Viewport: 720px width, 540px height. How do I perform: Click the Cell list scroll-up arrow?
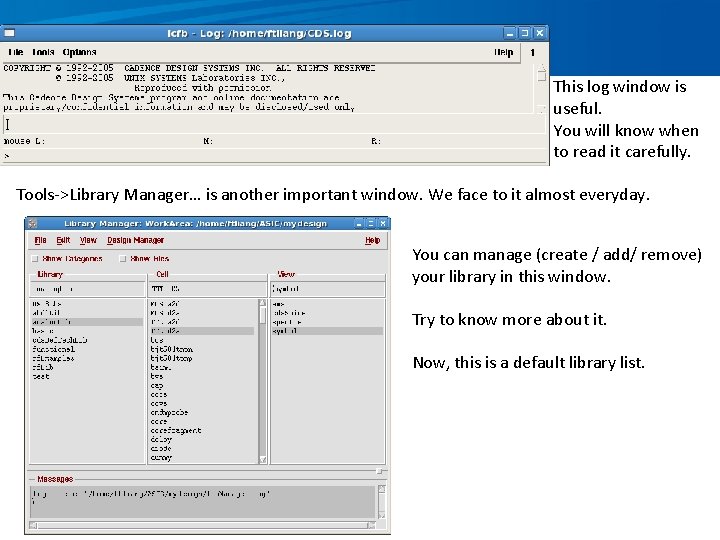[263, 303]
